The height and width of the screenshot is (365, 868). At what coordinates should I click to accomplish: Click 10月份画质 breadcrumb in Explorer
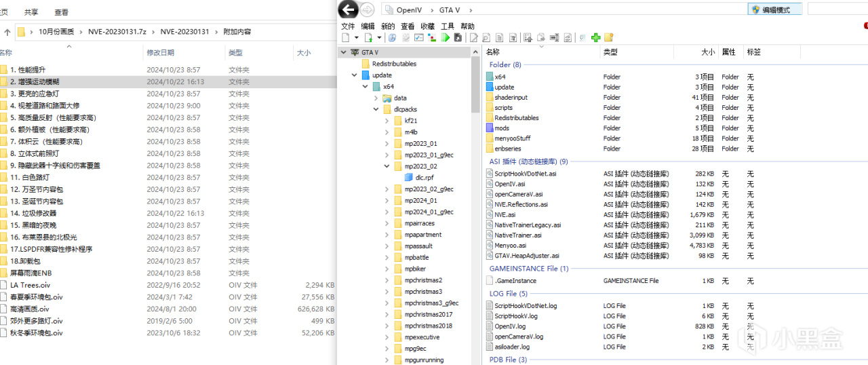click(56, 32)
